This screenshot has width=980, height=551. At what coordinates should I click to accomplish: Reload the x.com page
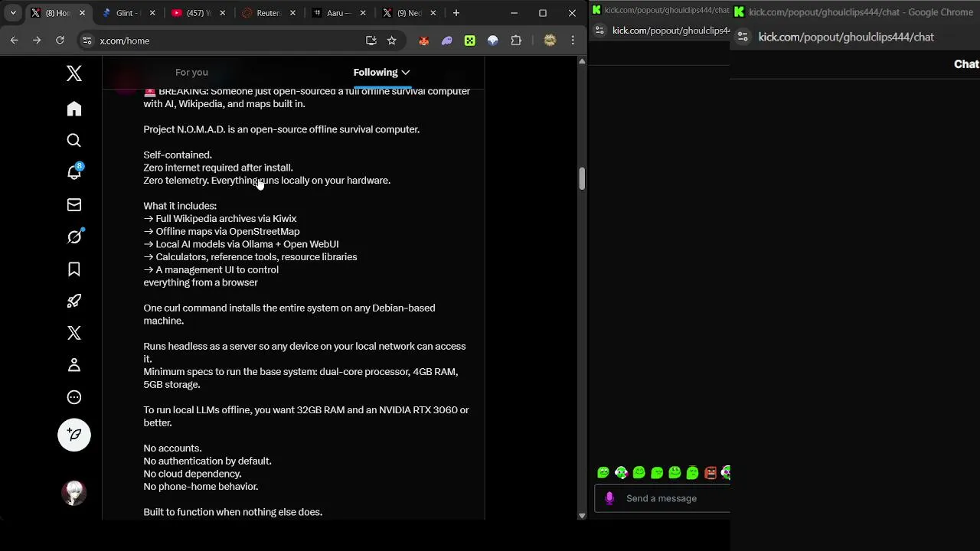[60, 41]
